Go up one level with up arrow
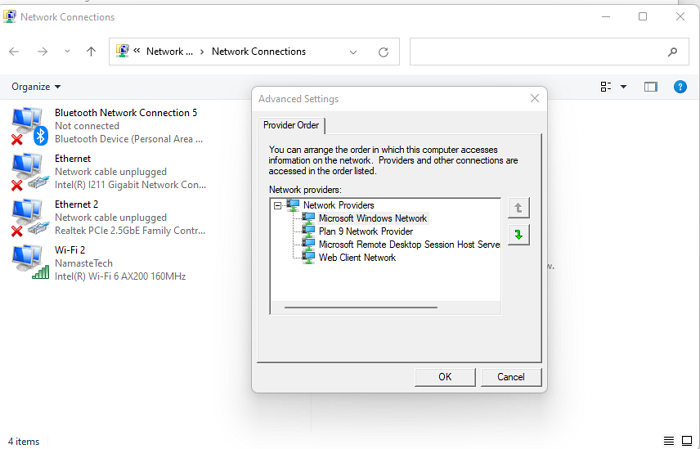Image resolution: width=700 pixels, height=449 pixels. click(x=91, y=52)
